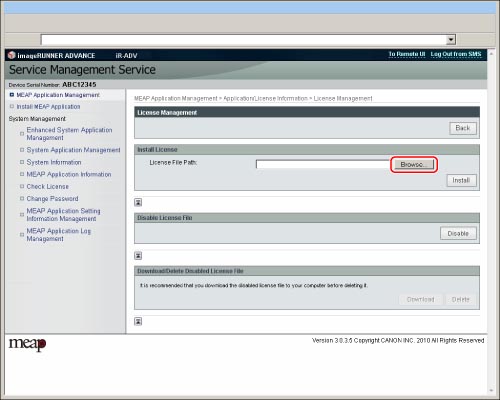Click the Service Management Service title
The width and height of the screenshot is (500, 400).
(82, 70)
